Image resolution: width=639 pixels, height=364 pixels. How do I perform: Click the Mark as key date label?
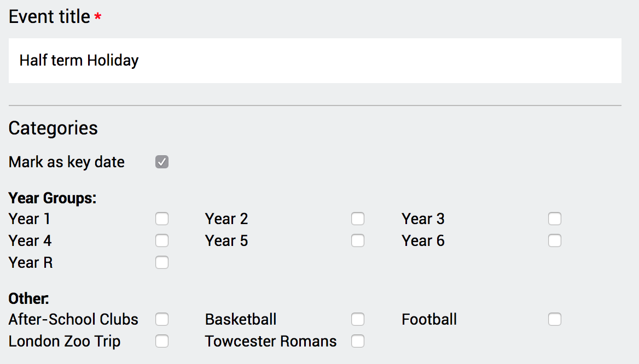[67, 162]
